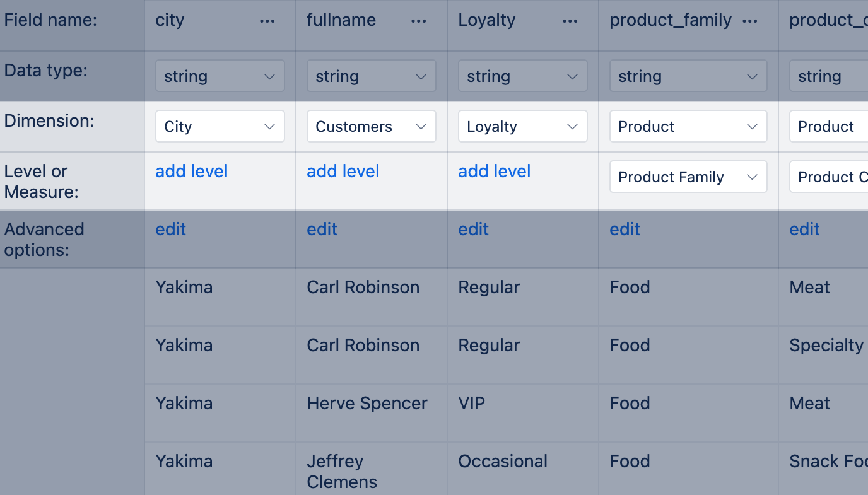Expand the fullname data type dropdown
The width and height of the screenshot is (868, 495).
click(372, 76)
